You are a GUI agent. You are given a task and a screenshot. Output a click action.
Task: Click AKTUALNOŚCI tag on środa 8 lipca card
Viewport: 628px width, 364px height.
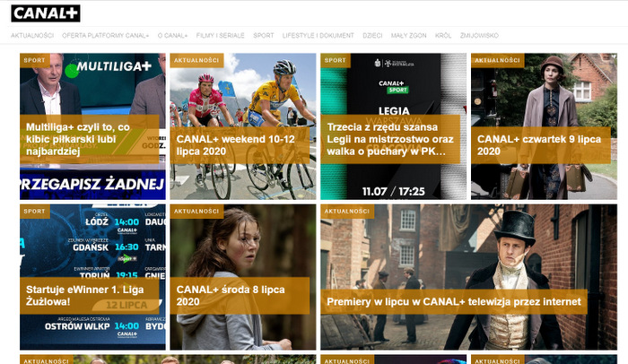196,212
